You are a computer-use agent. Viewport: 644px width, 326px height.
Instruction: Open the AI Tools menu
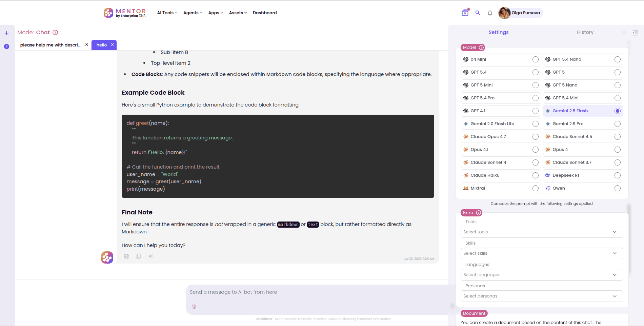tap(167, 13)
